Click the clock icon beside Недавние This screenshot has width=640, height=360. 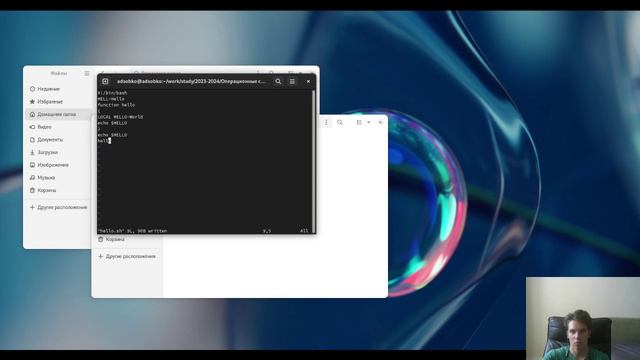click(x=32, y=89)
